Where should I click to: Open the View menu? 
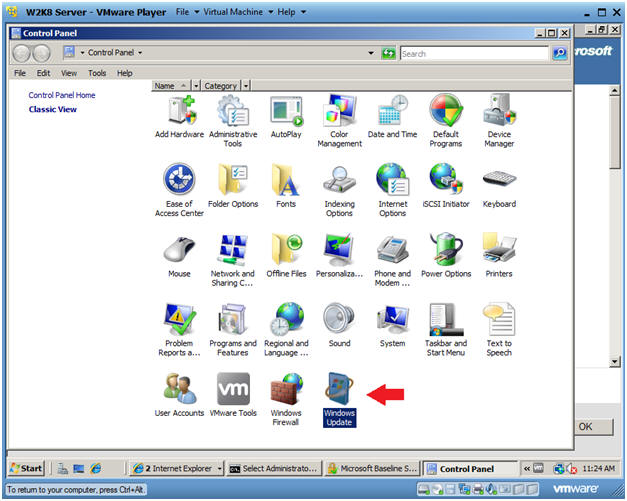[69, 73]
